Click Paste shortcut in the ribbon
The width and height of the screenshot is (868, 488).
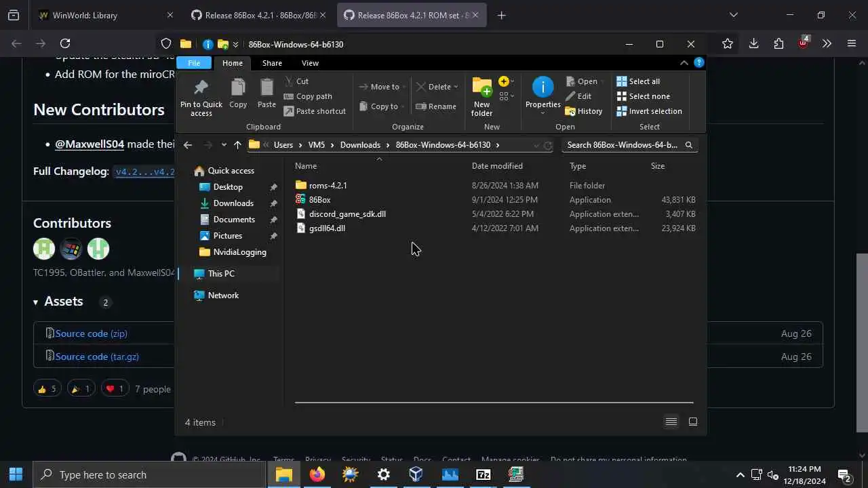[x=315, y=111]
